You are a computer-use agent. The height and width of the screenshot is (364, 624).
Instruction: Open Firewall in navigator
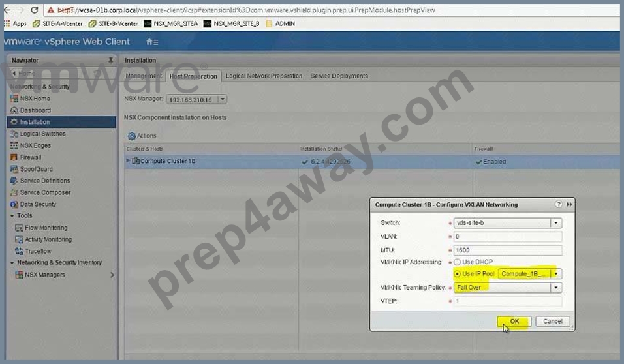(25, 157)
